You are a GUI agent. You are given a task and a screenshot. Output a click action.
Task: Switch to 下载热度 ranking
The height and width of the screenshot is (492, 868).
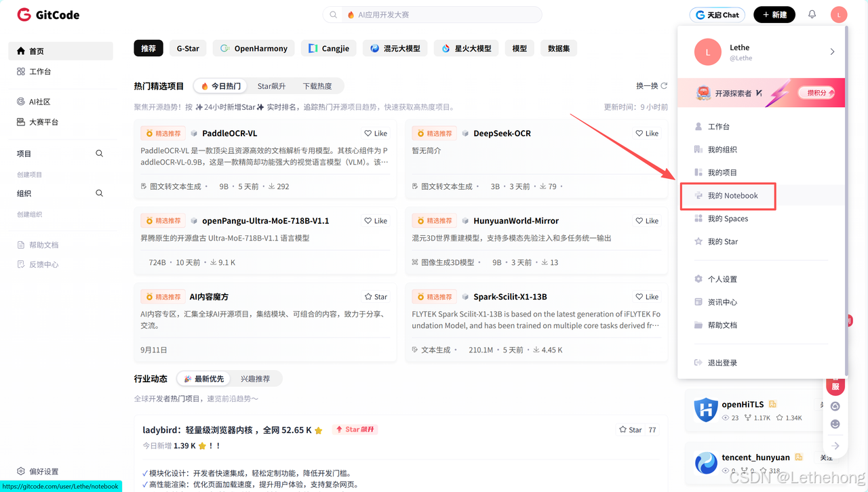coord(317,86)
